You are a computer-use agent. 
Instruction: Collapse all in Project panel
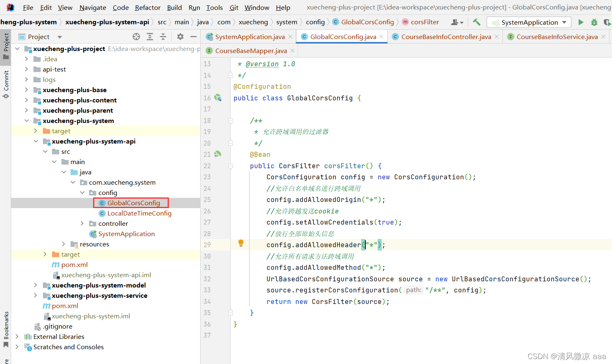(x=163, y=37)
